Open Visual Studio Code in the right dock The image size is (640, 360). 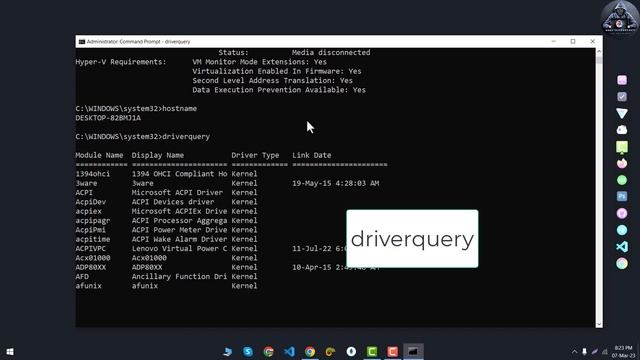(622, 247)
